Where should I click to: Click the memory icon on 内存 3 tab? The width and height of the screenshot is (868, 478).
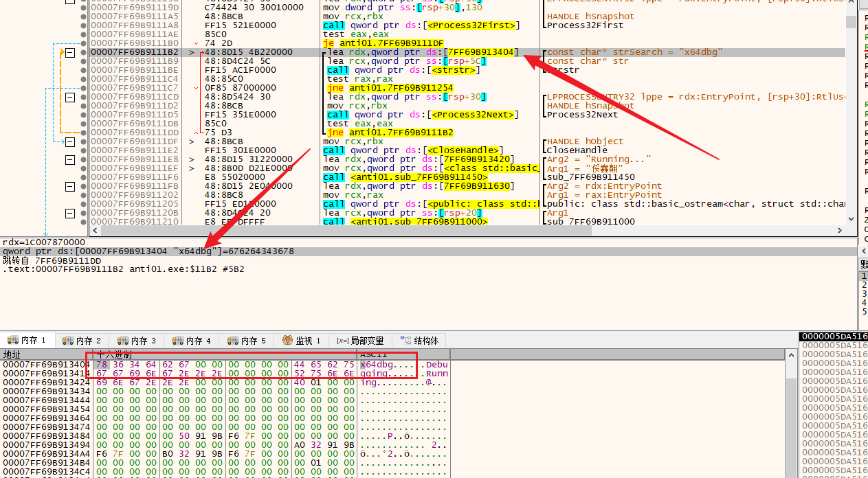point(122,341)
